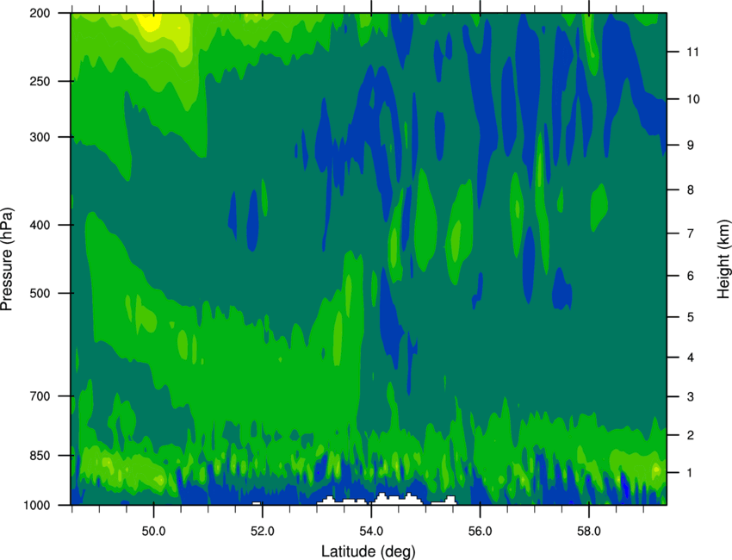The image size is (732, 560).
Task: Click the 300 hPa pressure label
Action: (x=40, y=137)
